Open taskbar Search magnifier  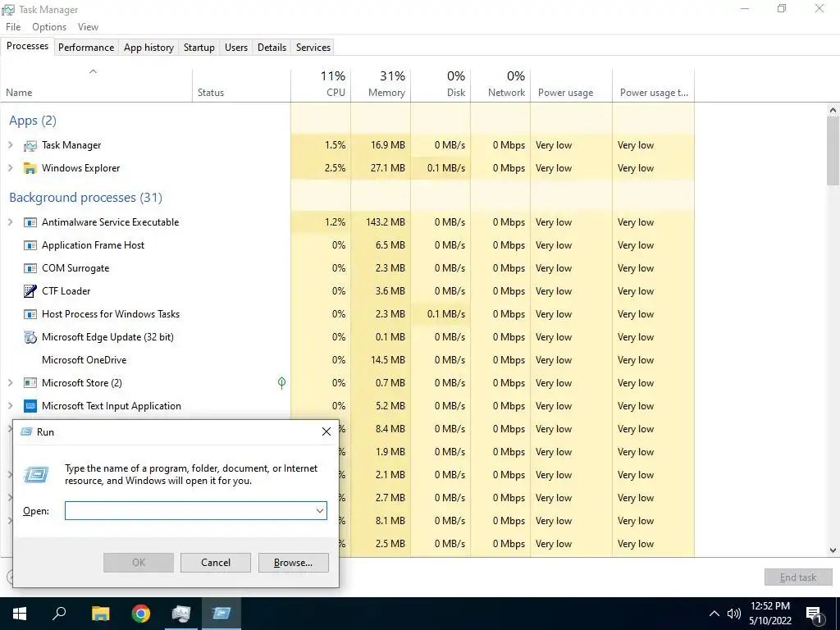coord(59,614)
